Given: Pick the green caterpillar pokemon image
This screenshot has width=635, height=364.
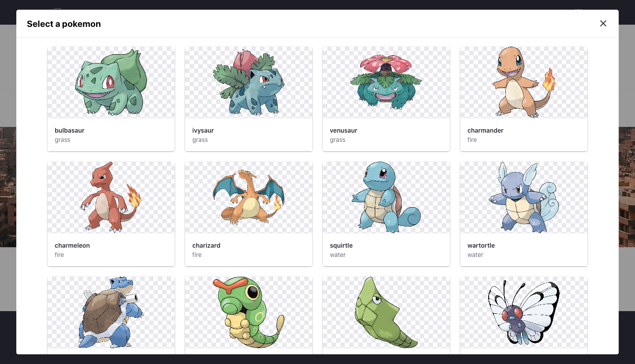Looking at the screenshot, I should point(249,312).
